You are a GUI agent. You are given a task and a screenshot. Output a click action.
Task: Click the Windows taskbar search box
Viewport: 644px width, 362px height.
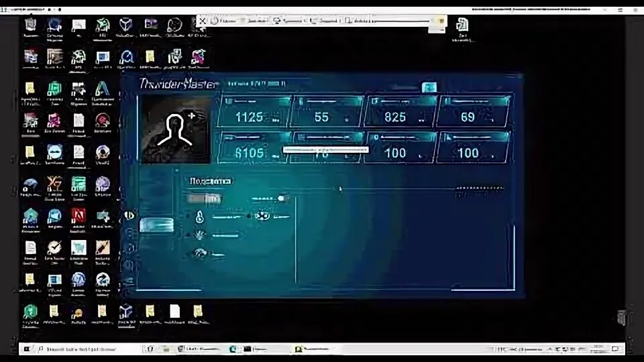pos(82,349)
